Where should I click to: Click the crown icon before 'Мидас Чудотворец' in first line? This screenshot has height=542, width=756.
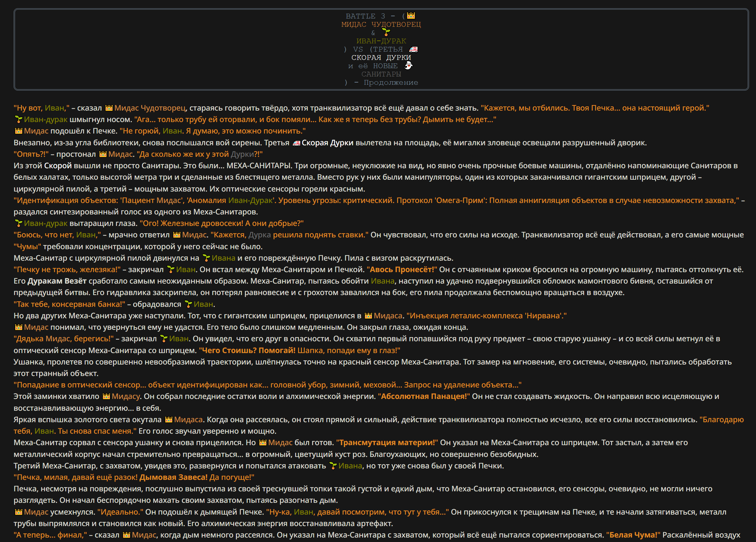(x=109, y=108)
